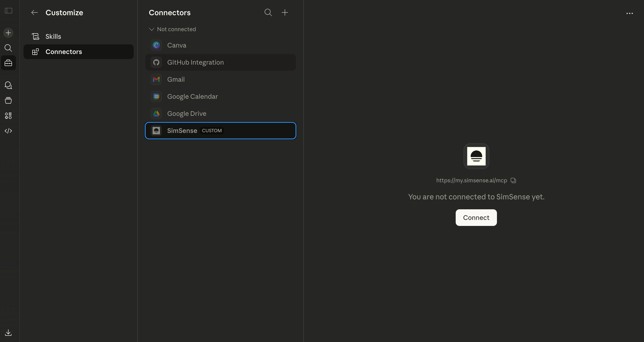This screenshot has width=644, height=342.
Task: Click the GitHub logo icon
Action: (156, 62)
